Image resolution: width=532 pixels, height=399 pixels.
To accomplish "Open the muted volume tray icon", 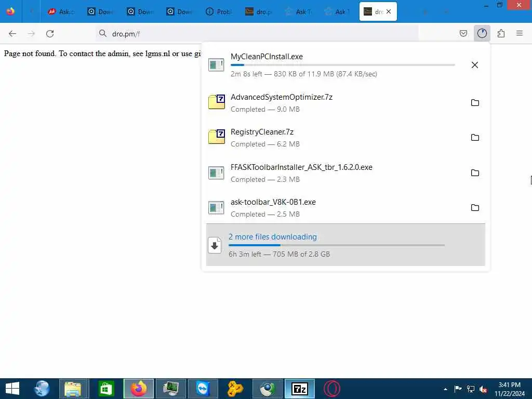I will [x=483, y=389].
